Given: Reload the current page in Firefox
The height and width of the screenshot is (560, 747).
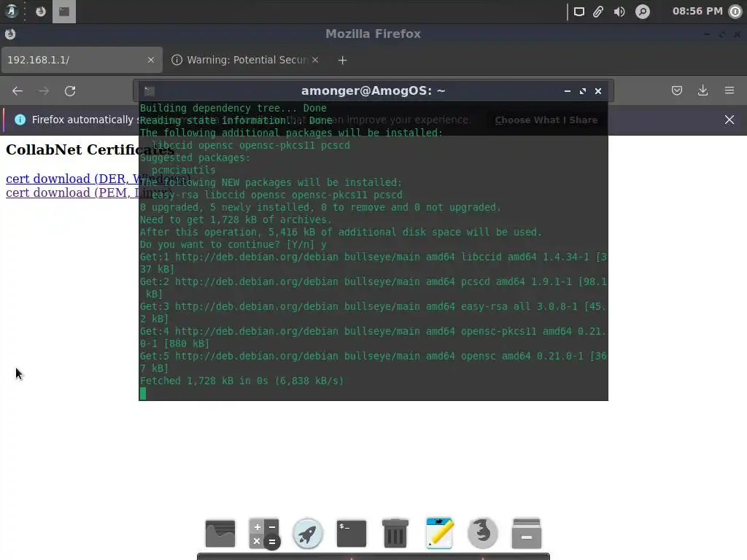Looking at the screenshot, I should (70, 91).
